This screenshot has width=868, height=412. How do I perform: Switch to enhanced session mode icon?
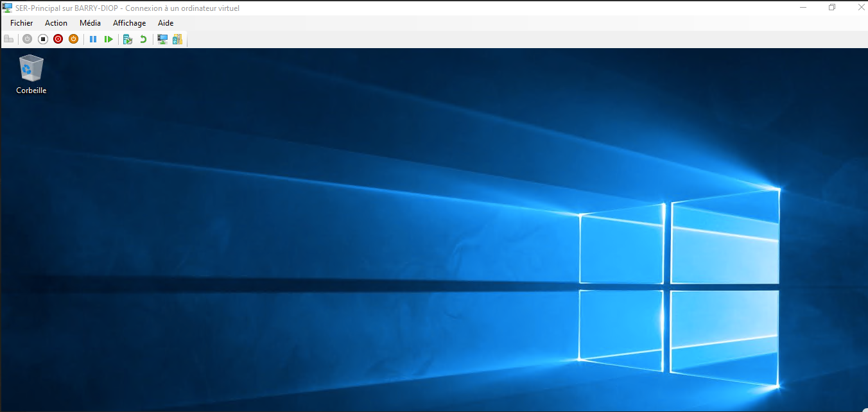tap(162, 39)
